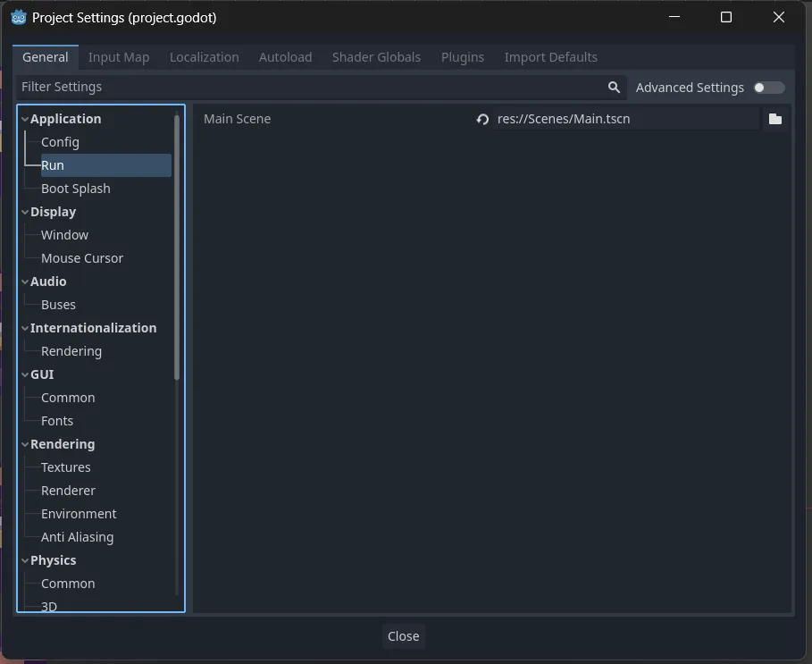Collapse the Audio section
This screenshot has width=812, height=664.
click(25, 282)
